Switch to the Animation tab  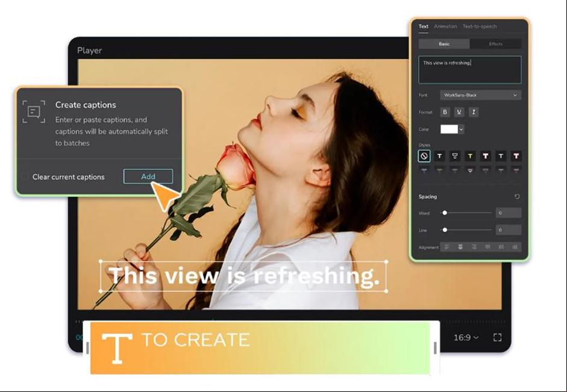click(445, 26)
